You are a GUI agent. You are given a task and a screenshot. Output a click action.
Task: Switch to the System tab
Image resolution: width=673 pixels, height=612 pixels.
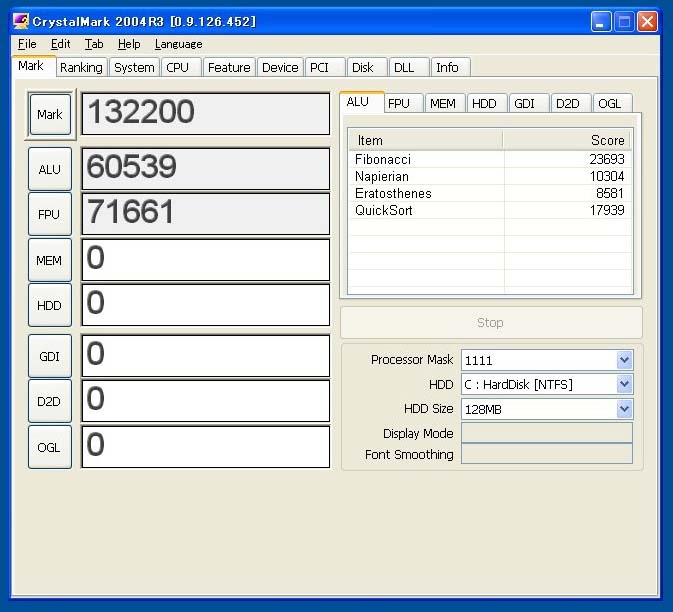(134, 68)
